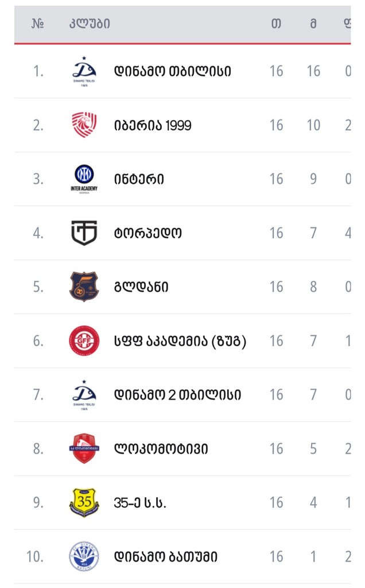This screenshot has height=588, width=365.
Task: Open სფფ აკადემია (ზუგ) team page
Action: point(180,341)
